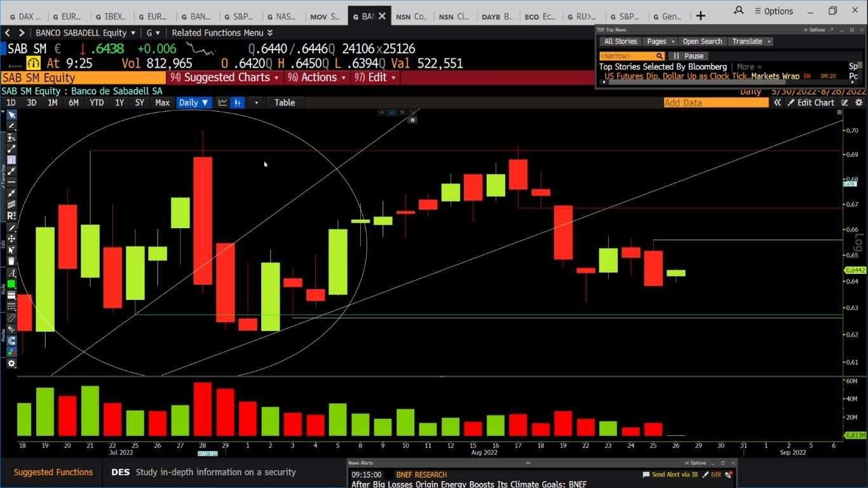Open the drawing toolbar settings gear
The image size is (868, 488).
tap(11, 364)
